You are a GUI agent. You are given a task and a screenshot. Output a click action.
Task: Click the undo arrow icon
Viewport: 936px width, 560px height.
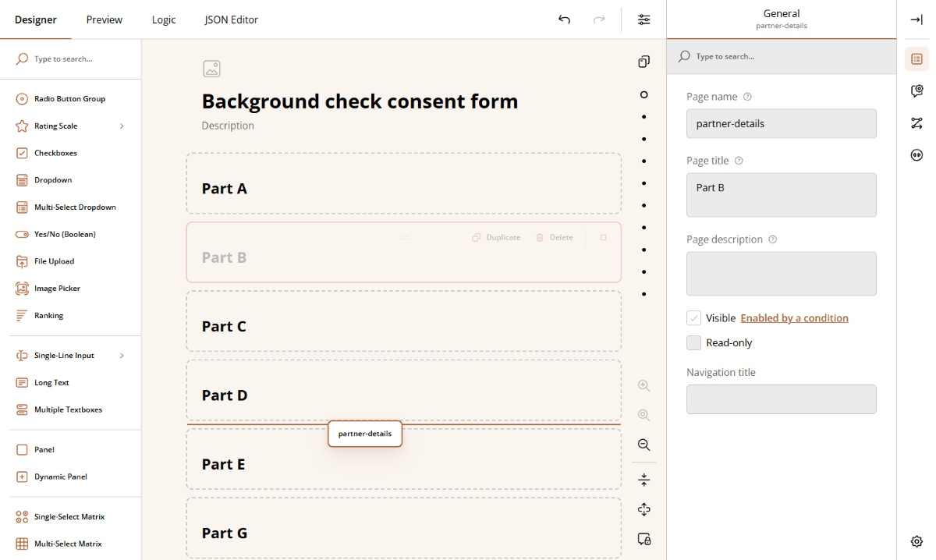564,19
